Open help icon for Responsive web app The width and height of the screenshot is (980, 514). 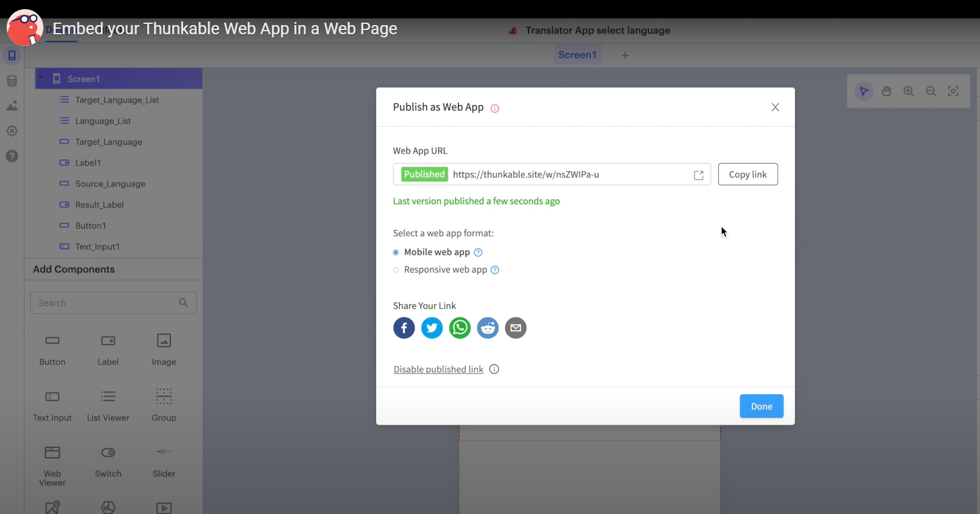pyautogui.click(x=495, y=270)
